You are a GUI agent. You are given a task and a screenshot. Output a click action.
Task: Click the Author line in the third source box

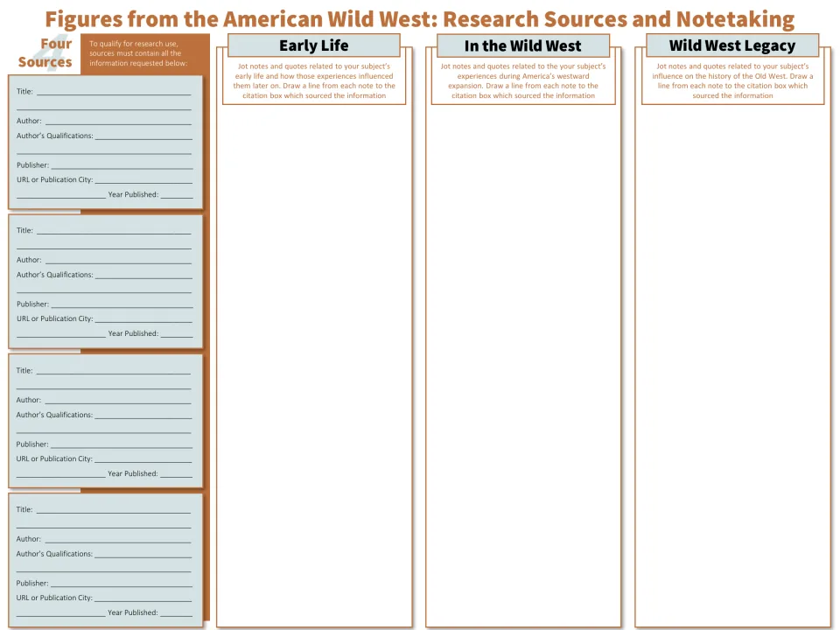coord(118,400)
